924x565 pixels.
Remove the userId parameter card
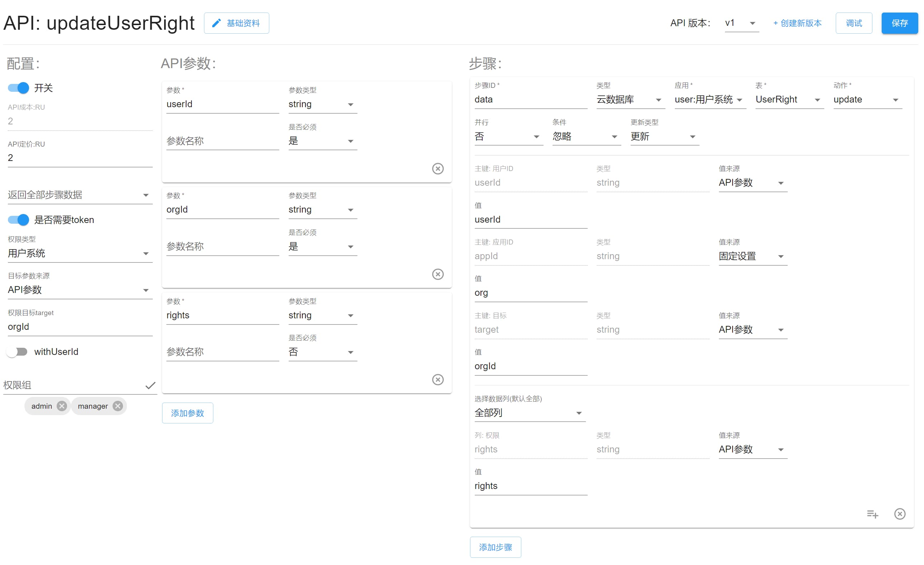pos(438,169)
